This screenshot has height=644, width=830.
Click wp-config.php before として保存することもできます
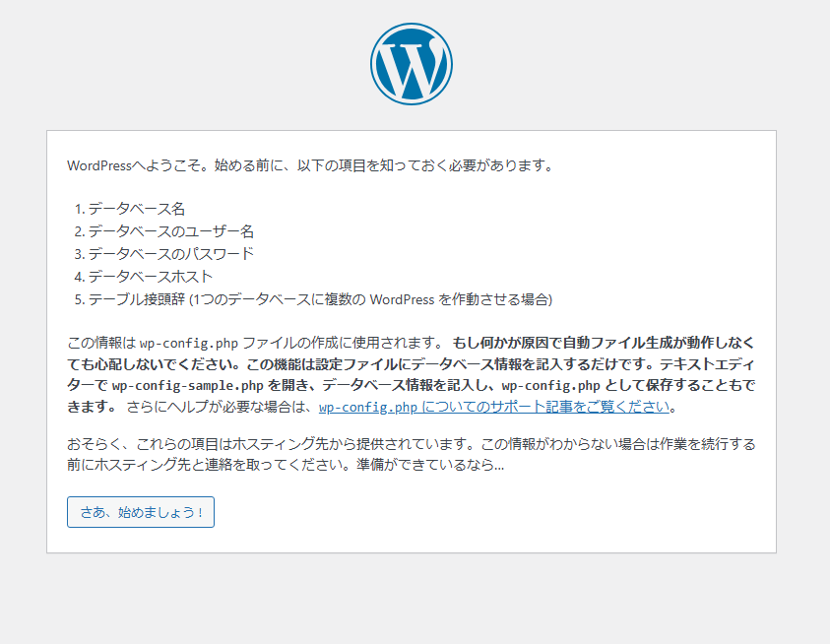[x=550, y=384]
